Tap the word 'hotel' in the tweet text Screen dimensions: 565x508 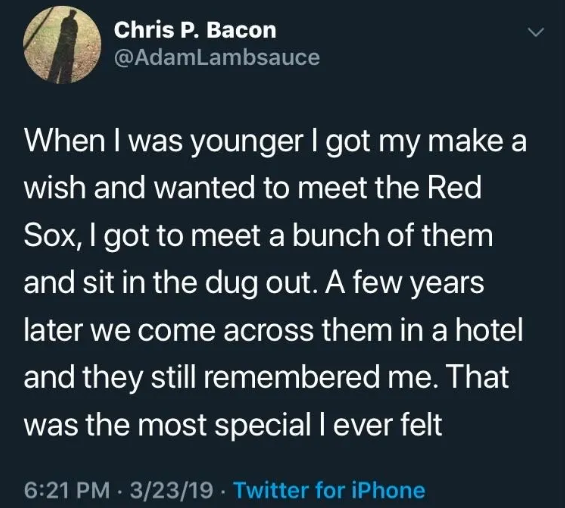point(489,329)
